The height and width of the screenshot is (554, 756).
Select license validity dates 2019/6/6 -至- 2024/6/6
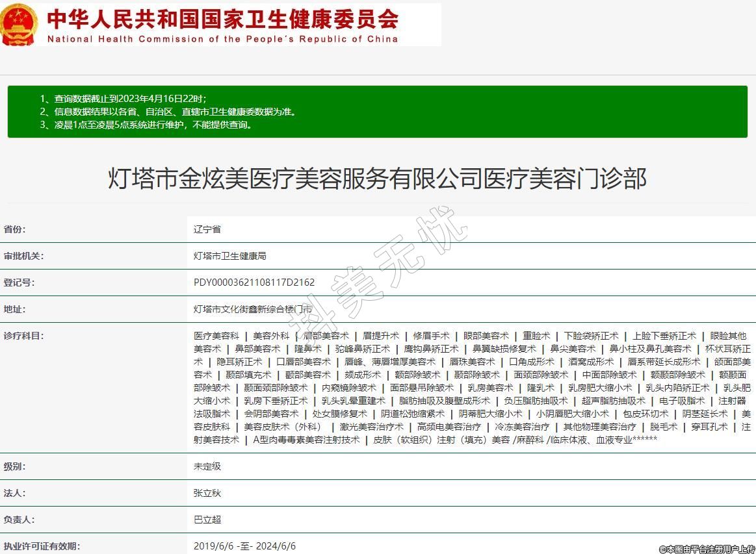[x=244, y=546]
